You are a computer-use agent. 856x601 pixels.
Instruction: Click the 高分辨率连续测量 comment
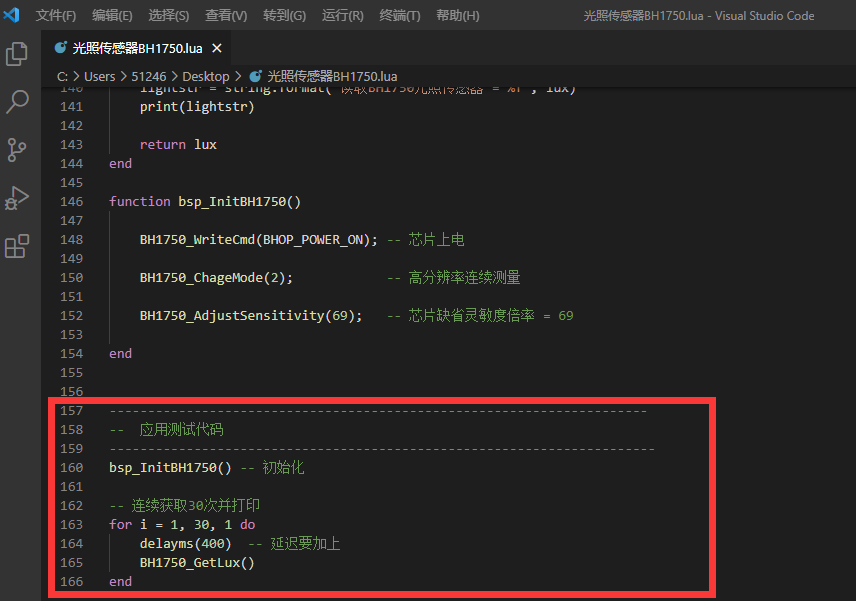pyautogui.click(x=454, y=278)
